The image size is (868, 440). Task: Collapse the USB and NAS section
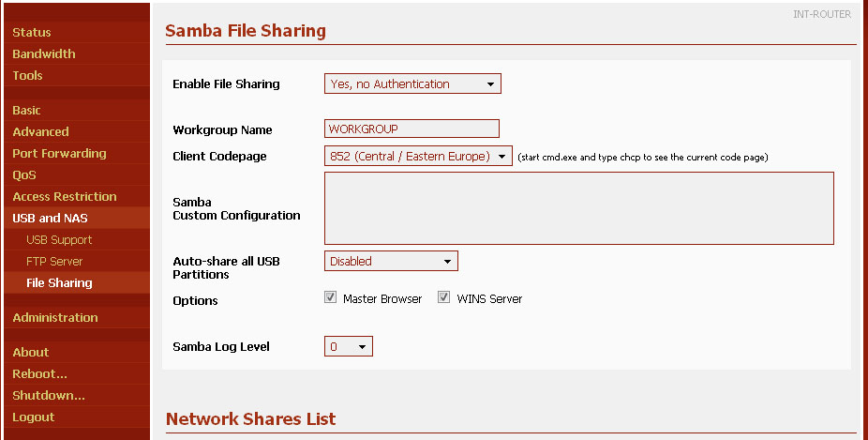[x=77, y=219]
